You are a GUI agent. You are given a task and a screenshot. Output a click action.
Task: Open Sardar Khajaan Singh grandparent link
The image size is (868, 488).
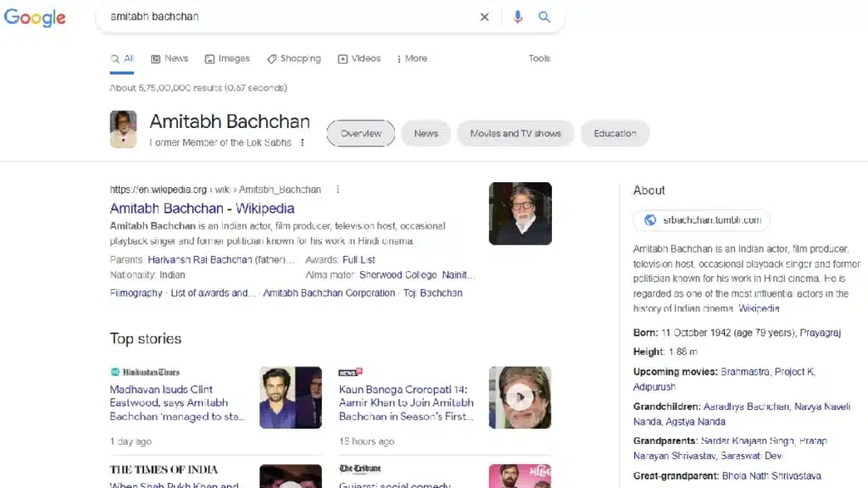tap(748, 441)
